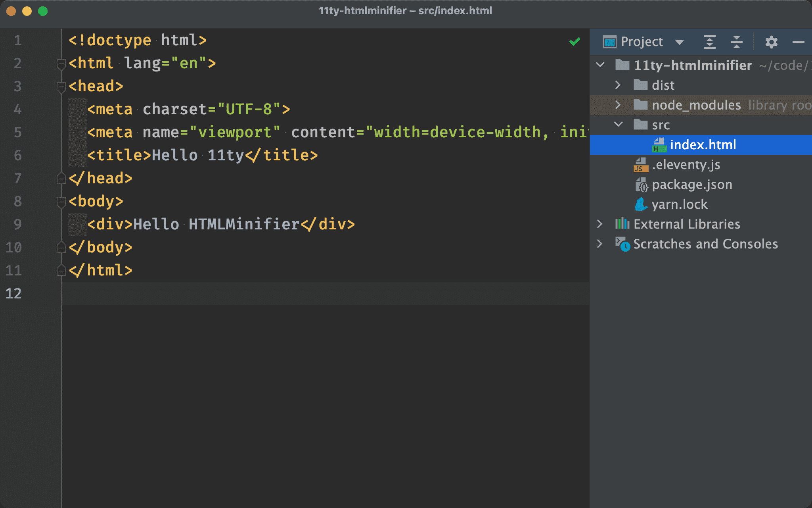
Task: Click the Expand All icon in Project toolbar
Action: pyautogui.click(x=709, y=42)
